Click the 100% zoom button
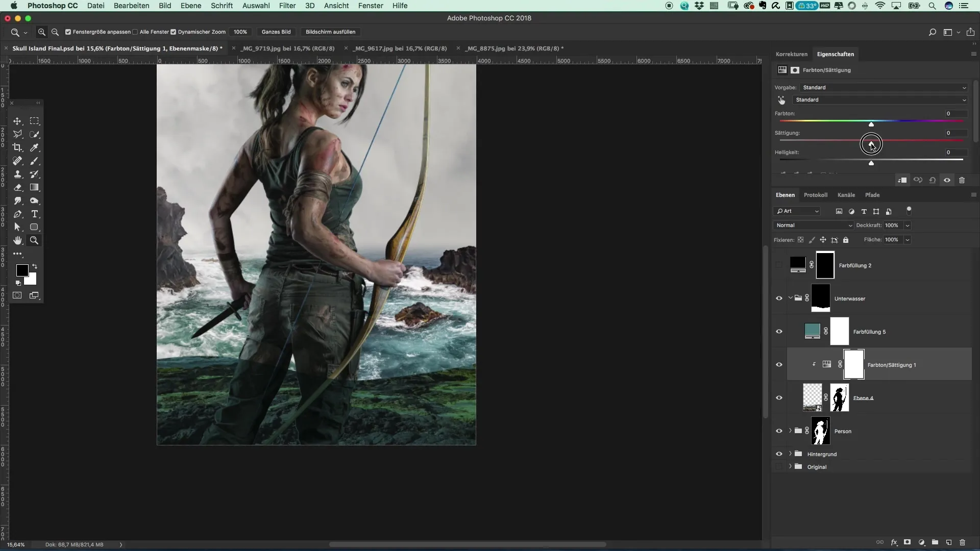 coord(240,32)
